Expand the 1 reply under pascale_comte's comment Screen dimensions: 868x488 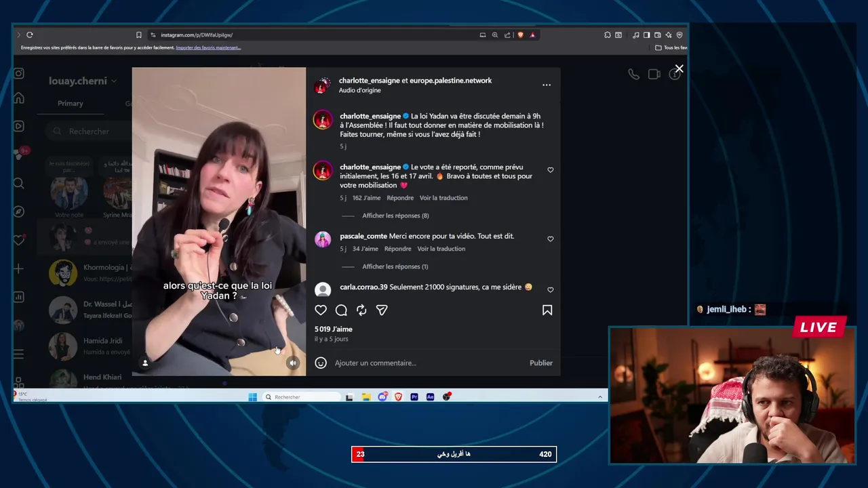click(x=395, y=266)
